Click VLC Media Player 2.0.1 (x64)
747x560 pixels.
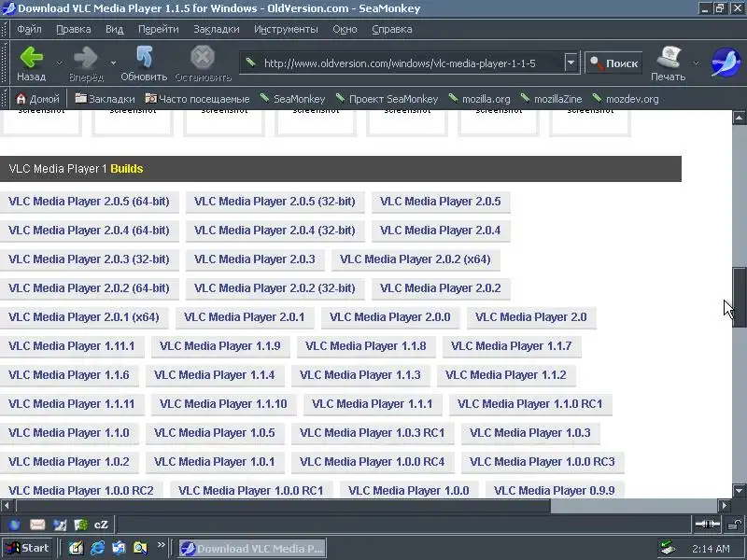point(84,317)
